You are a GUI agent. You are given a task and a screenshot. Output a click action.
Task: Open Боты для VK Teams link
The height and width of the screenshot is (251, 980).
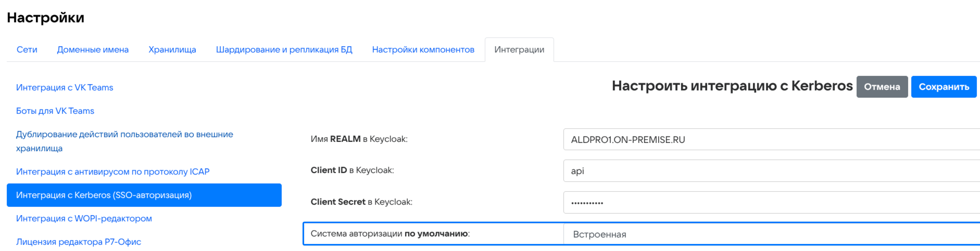55,111
